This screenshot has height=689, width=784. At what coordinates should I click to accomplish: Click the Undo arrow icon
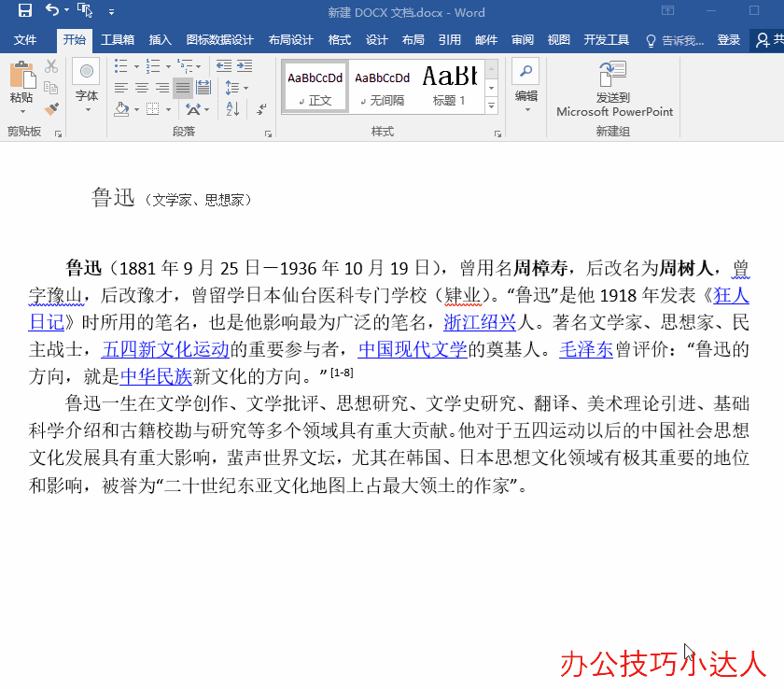pyautogui.click(x=54, y=9)
